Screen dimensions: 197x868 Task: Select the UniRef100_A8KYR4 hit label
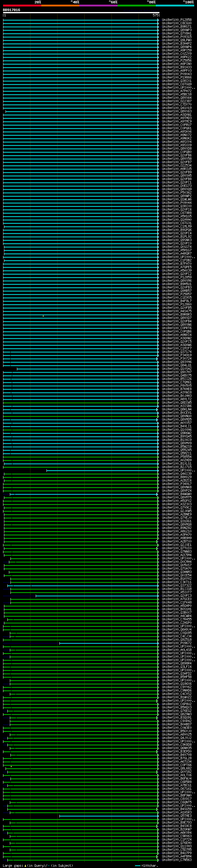pyautogui.click(x=177, y=833)
